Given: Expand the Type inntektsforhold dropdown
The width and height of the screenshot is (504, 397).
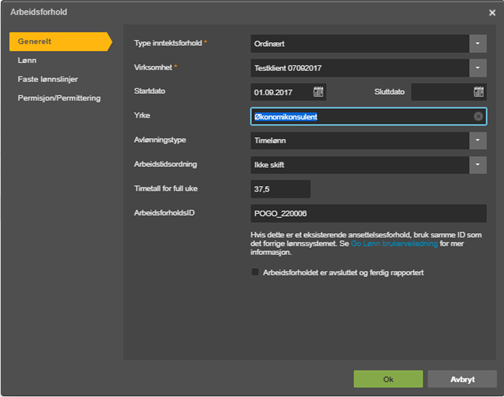Looking at the screenshot, I should coord(478,43).
